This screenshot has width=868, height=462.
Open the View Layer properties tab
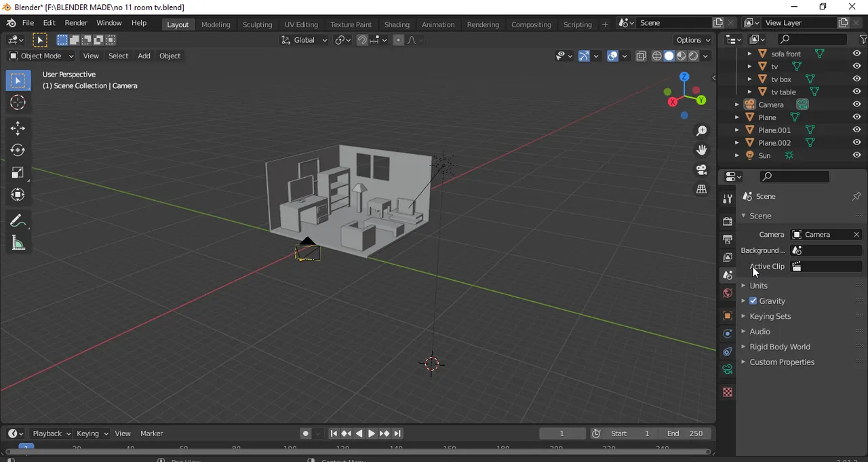click(x=728, y=257)
